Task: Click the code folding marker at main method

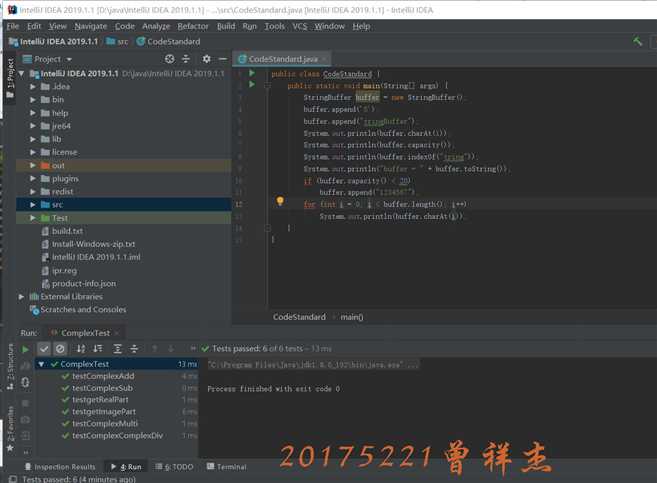Action: [x=267, y=85]
